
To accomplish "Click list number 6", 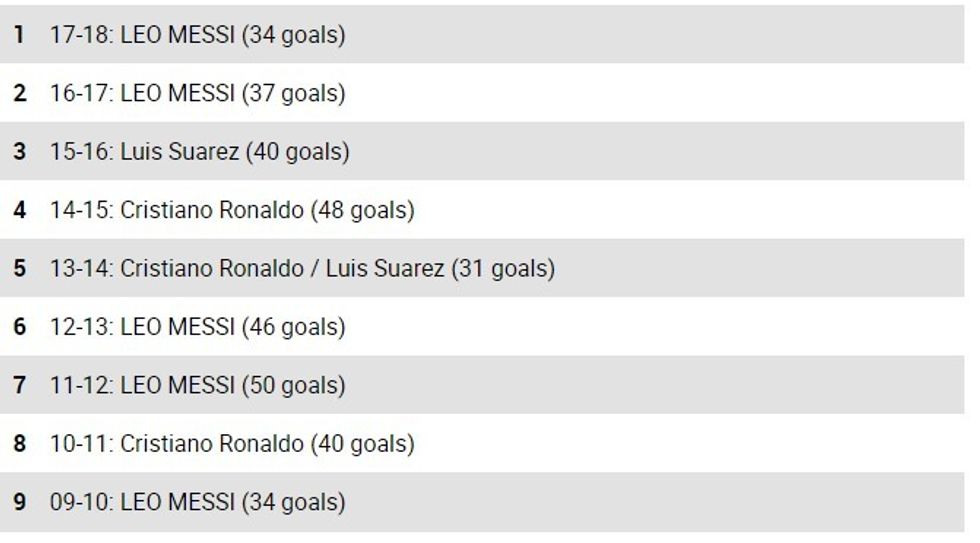I will click(x=19, y=327).
